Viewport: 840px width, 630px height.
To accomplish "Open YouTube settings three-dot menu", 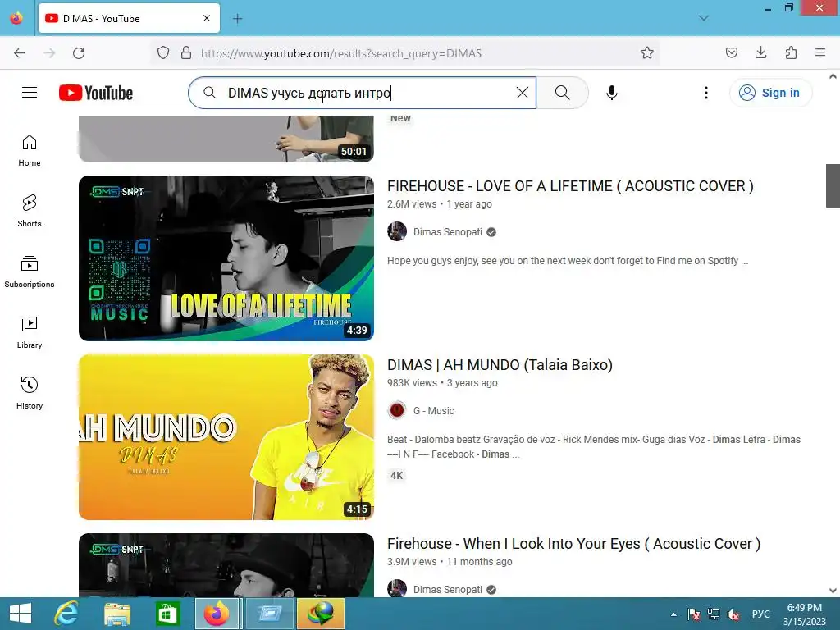I will pos(706,93).
